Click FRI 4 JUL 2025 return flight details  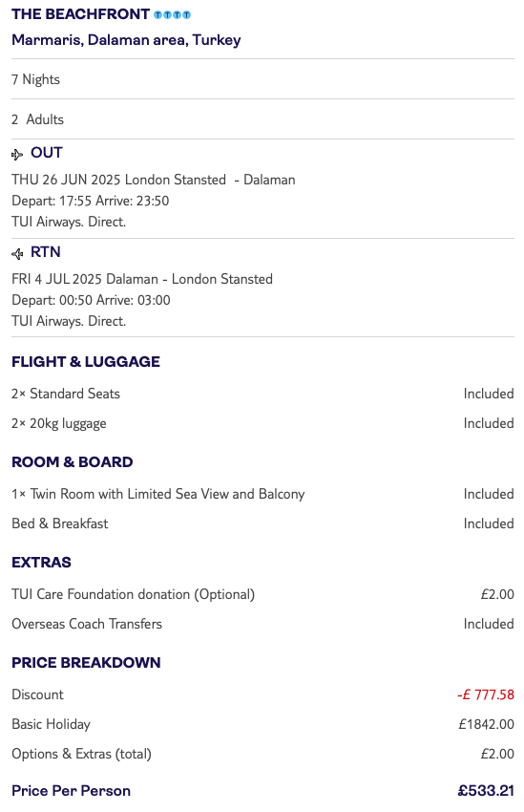142,300
